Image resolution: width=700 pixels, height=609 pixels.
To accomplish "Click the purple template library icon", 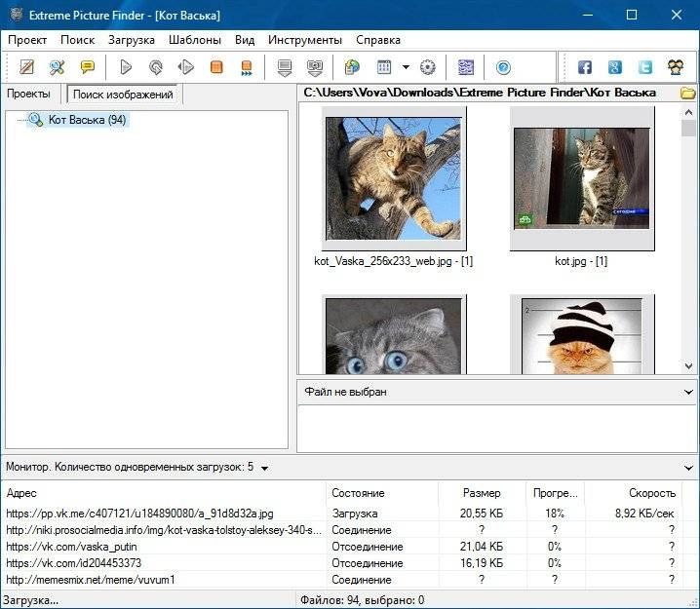I will (466, 67).
